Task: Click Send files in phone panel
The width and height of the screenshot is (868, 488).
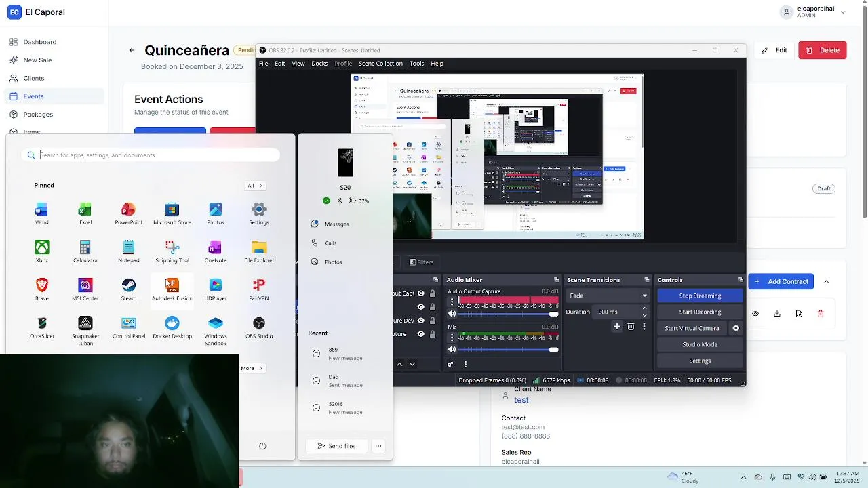Action: tap(336, 446)
